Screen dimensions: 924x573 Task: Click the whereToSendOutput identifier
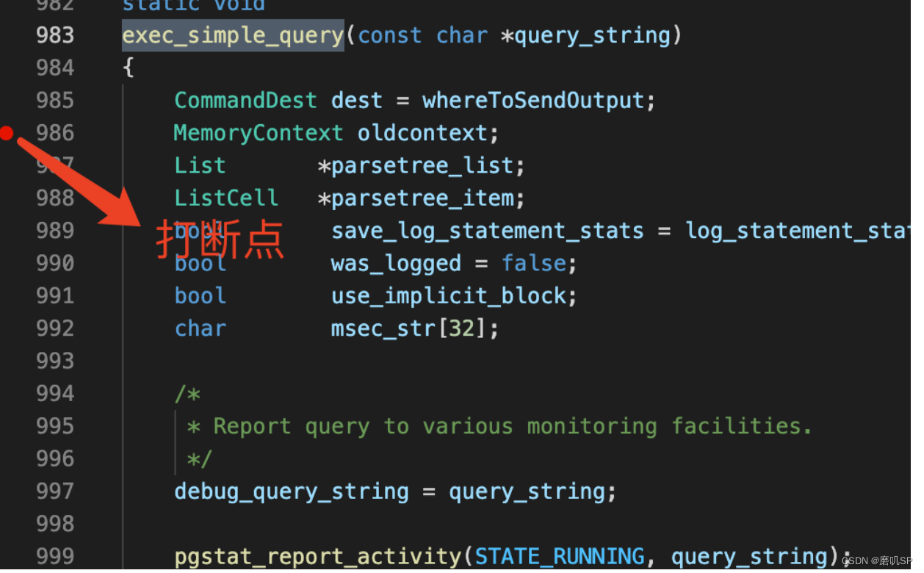click(x=533, y=100)
